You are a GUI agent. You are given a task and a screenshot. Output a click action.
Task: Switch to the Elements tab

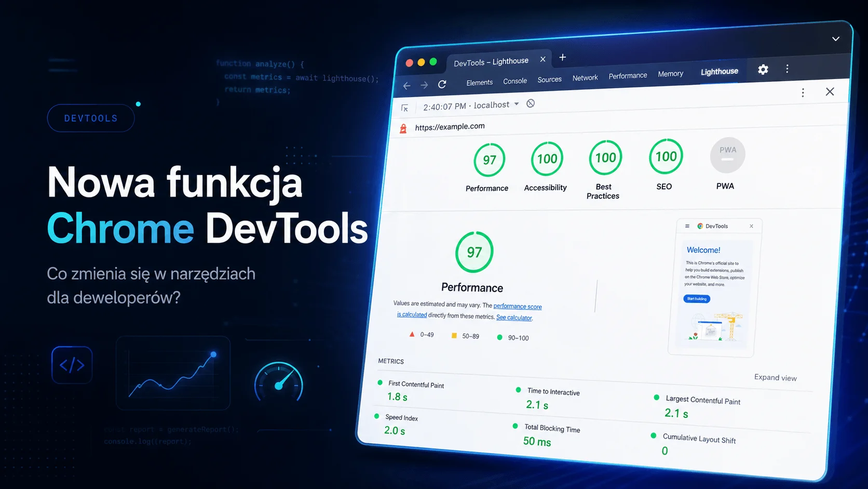[479, 83]
